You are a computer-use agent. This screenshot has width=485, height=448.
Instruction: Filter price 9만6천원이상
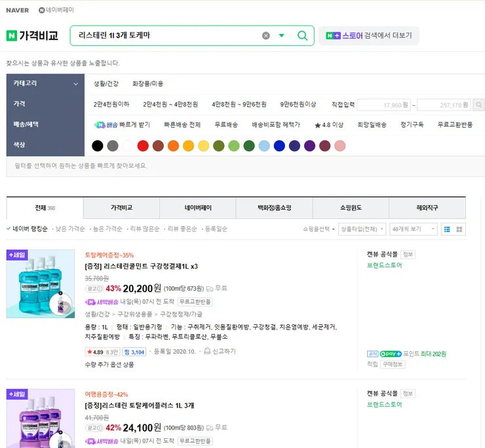[x=298, y=105]
